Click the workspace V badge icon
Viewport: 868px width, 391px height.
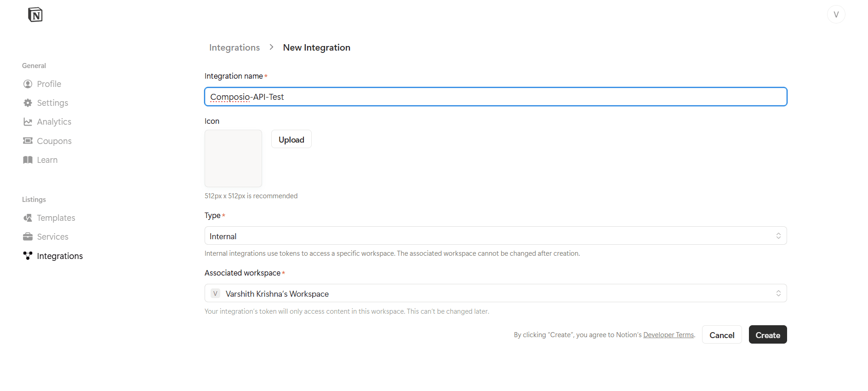[x=215, y=293]
